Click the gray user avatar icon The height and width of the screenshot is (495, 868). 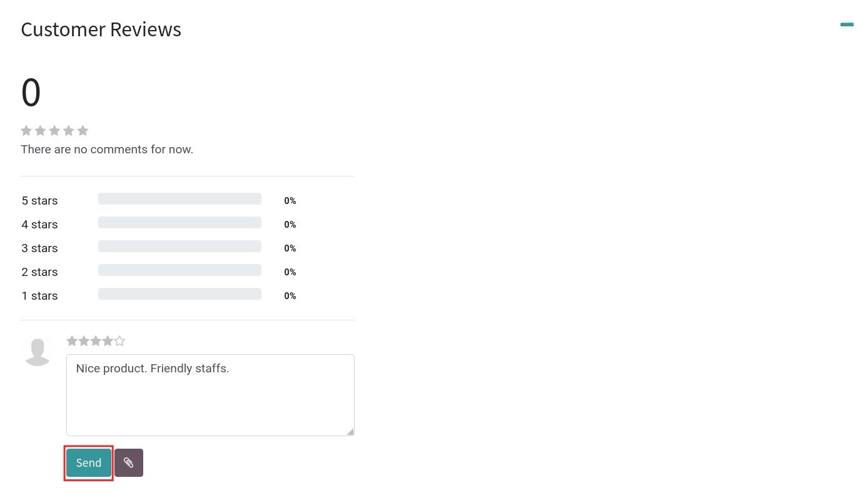pos(38,351)
